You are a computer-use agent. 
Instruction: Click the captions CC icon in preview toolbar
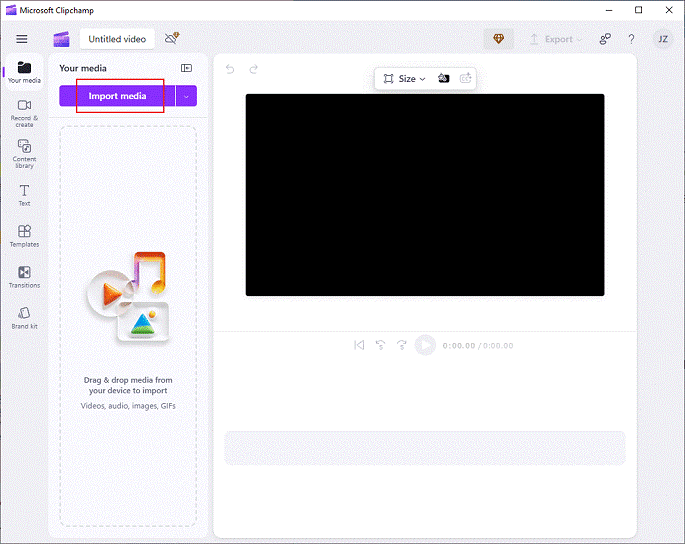(x=466, y=78)
